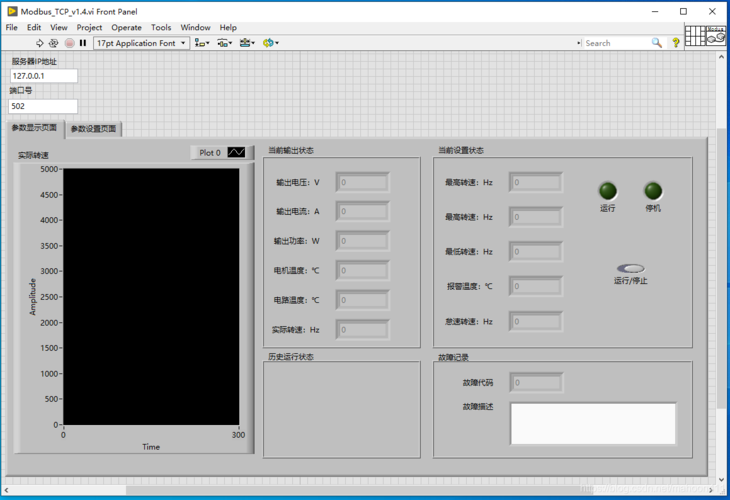Open the Tools menu
The width and height of the screenshot is (730, 500).
coord(161,27)
